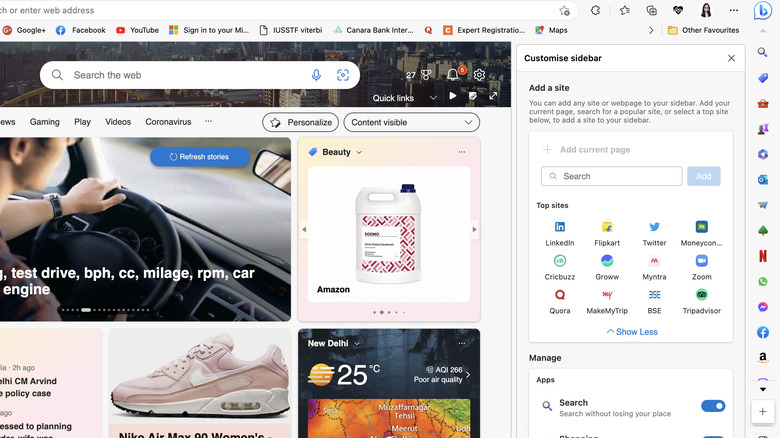Viewport: 780px width, 438px height.
Task: Expand more news categories ellipsis
Action: (208, 121)
